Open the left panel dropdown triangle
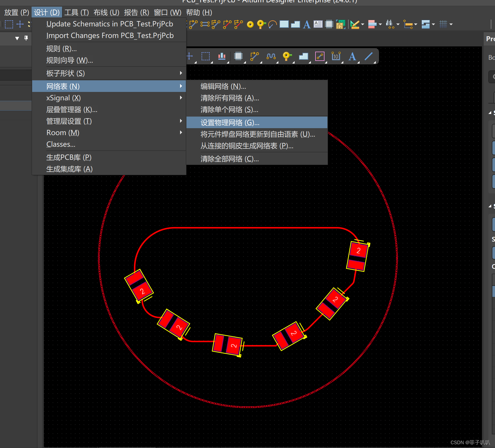This screenshot has width=495, height=448. tap(17, 38)
